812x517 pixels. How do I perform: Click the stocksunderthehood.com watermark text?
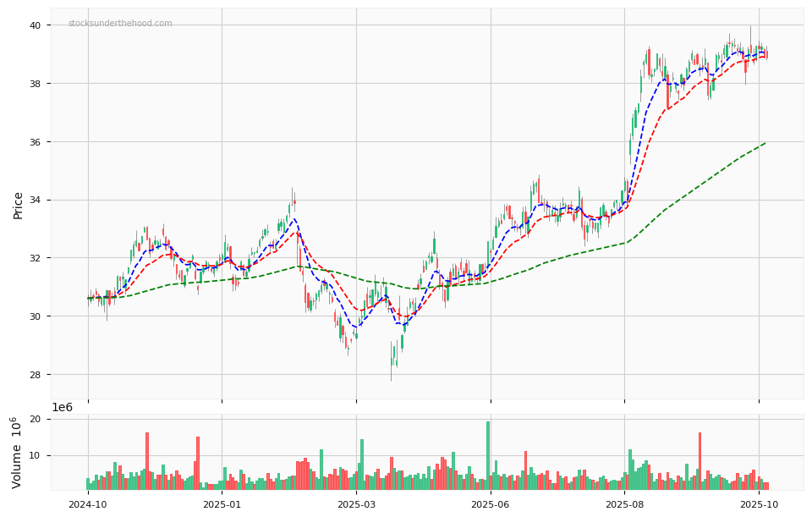tap(120, 24)
